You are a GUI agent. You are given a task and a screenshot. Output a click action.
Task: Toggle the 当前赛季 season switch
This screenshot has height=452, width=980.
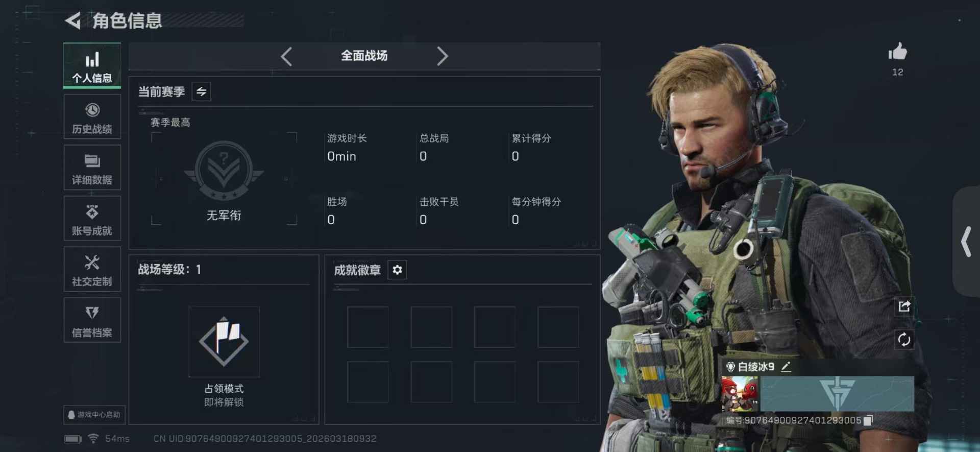201,91
